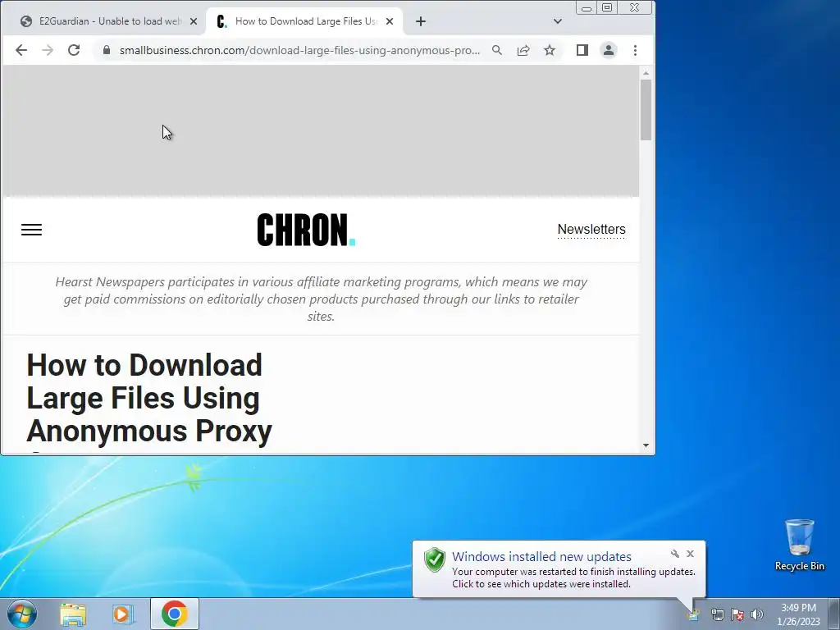Restore down the Chrome window
Image resolution: width=840 pixels, height=630 pixels.
[x=607, y=7]
